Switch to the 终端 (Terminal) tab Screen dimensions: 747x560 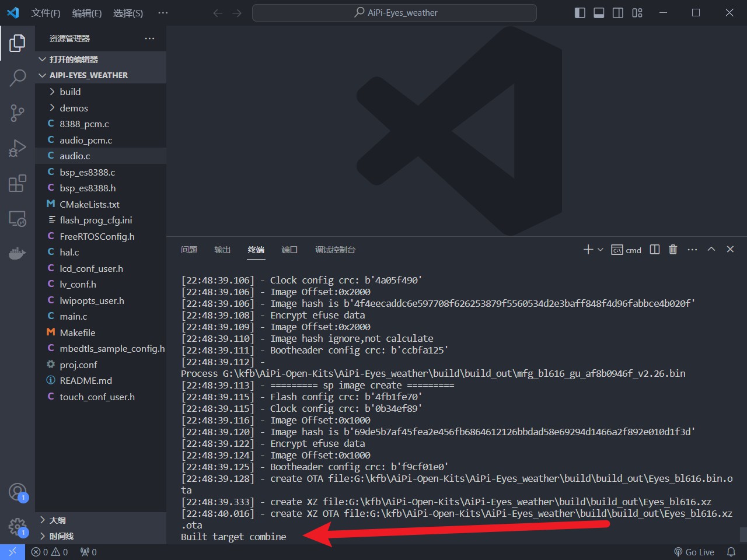256,250
